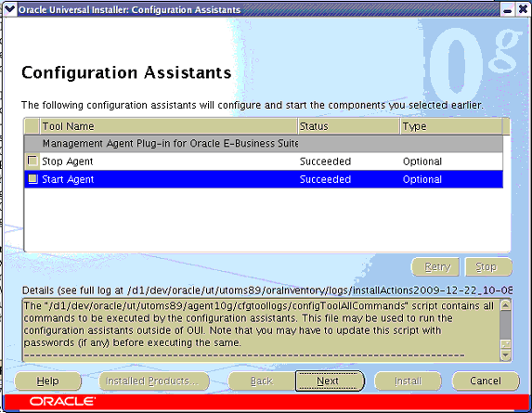Open the window menu icon in title bar

[x=9, y=9]
